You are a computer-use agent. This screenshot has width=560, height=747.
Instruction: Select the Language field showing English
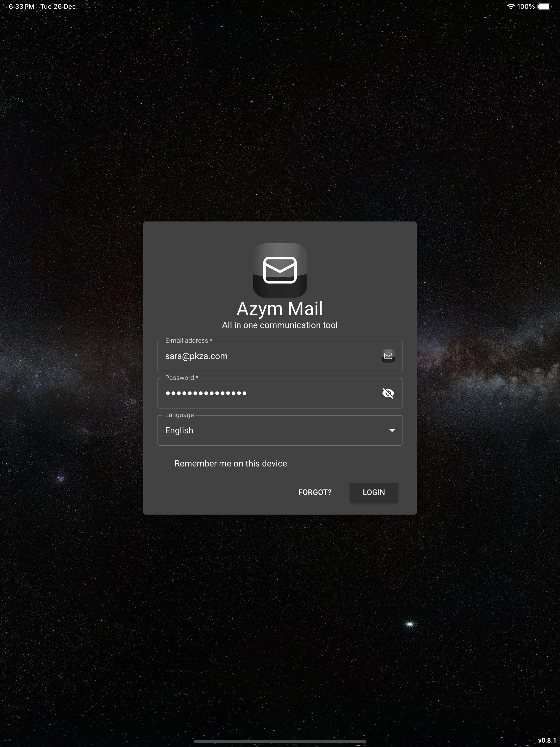click(x=280, y=430)
